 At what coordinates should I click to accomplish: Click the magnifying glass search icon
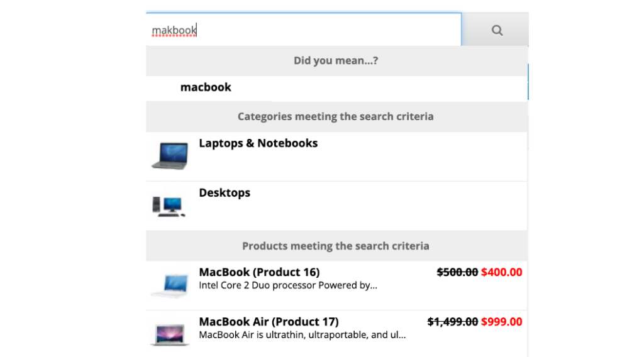[x=497, y=30]
